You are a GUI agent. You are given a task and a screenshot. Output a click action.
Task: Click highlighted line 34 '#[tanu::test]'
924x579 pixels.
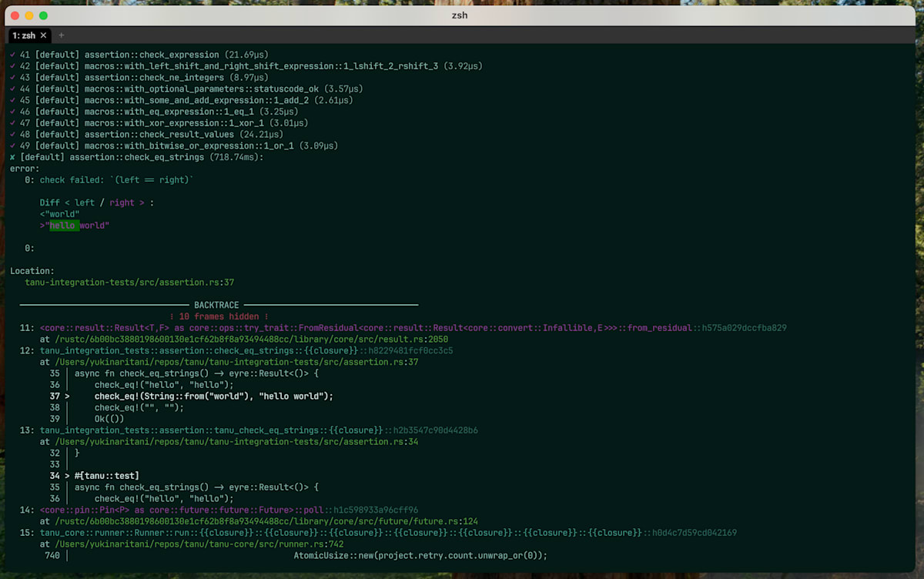click(x=107, y=476)
